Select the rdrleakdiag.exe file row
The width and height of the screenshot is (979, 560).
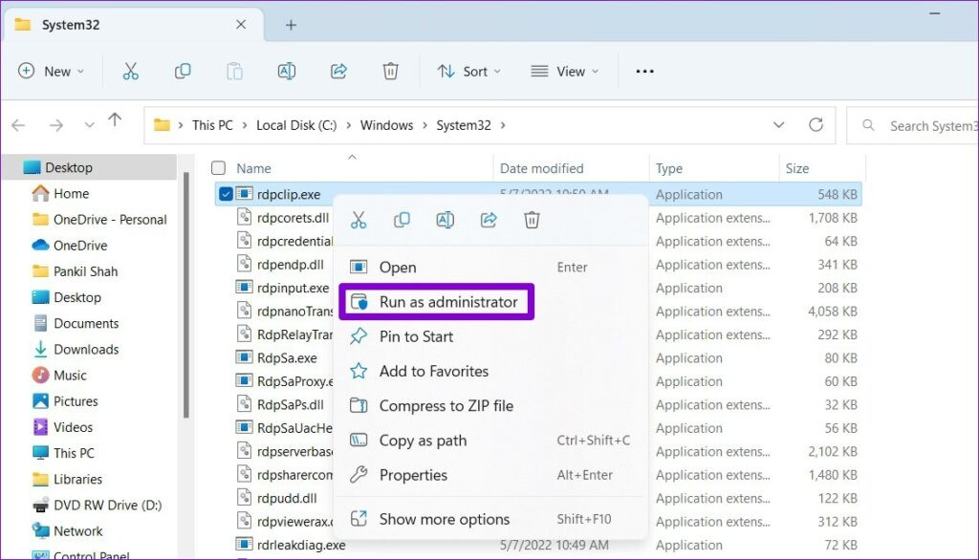point(537,545)
